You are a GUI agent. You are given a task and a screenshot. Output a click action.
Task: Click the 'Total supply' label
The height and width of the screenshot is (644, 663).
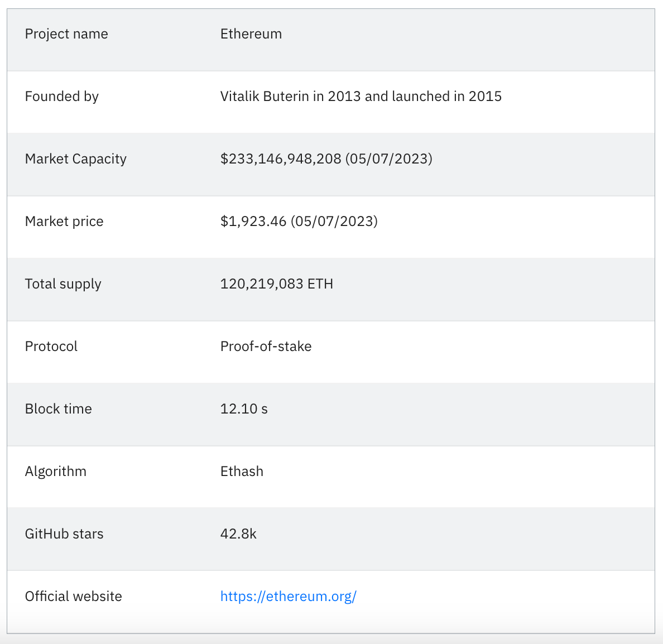[x=63, y=283]
